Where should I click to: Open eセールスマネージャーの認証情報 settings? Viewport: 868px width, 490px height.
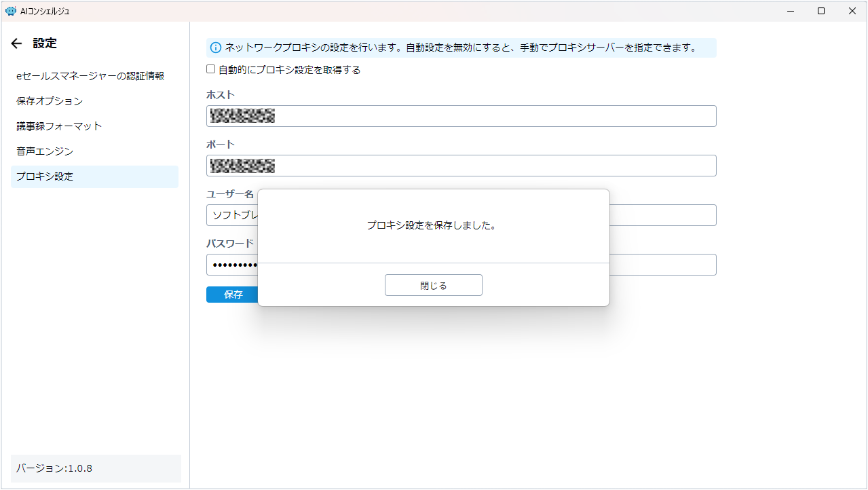[90, 76]
